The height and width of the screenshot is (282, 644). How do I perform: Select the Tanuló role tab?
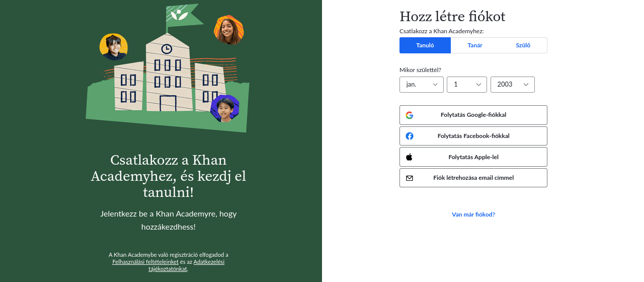tap(425, 45)
